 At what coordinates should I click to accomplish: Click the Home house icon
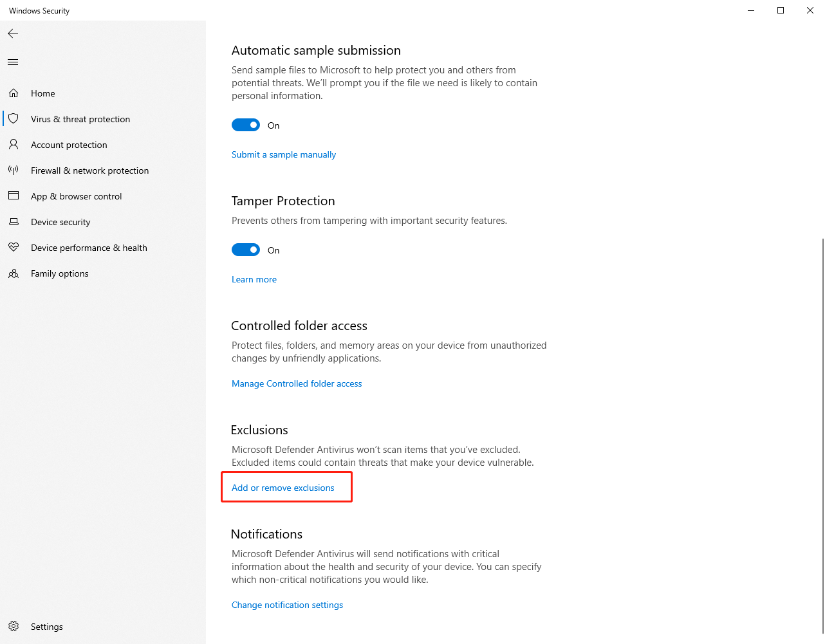coord(14,93)
